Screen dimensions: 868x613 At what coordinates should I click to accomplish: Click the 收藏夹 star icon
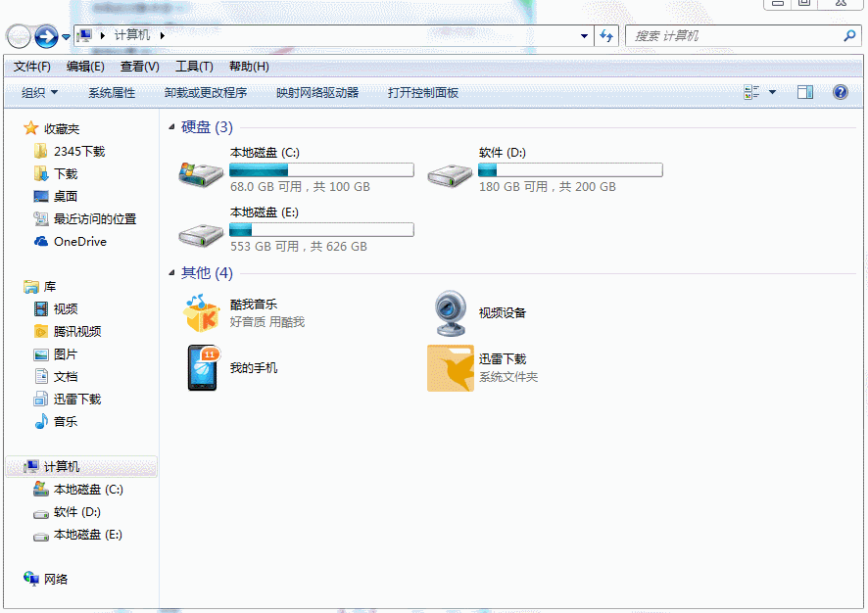click(x=31, y=128)
